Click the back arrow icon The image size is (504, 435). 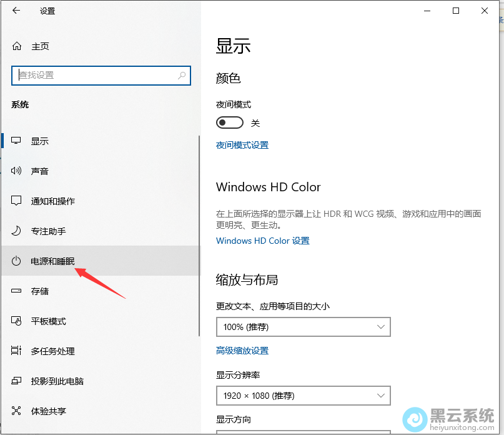pyautogui.click(x=16, y=11)
